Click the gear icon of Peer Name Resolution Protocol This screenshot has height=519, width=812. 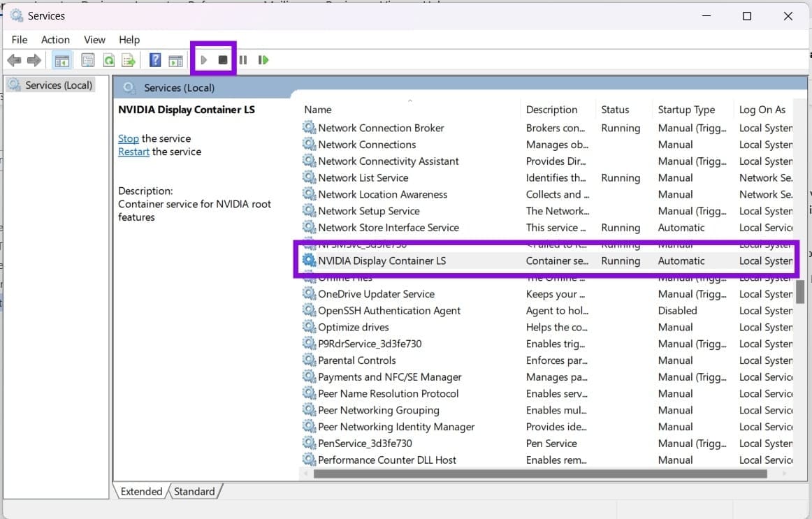(309, 393)
